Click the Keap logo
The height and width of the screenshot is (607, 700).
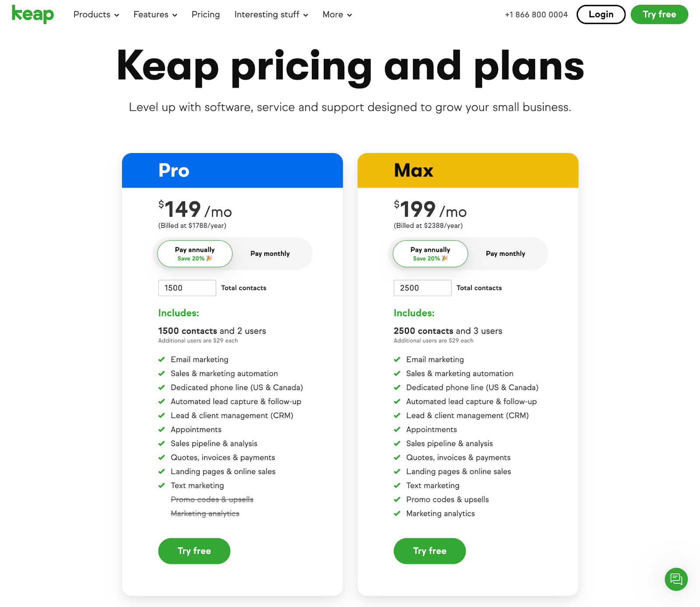pyautogui.click(x=33, y=14)
